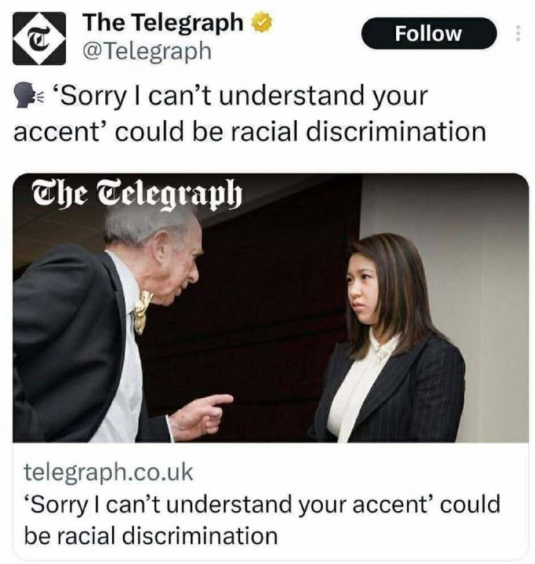This screenshot has width=535, height=564.
Task: Open The Telegraph display name link
Action: click(x=164, y=23)
